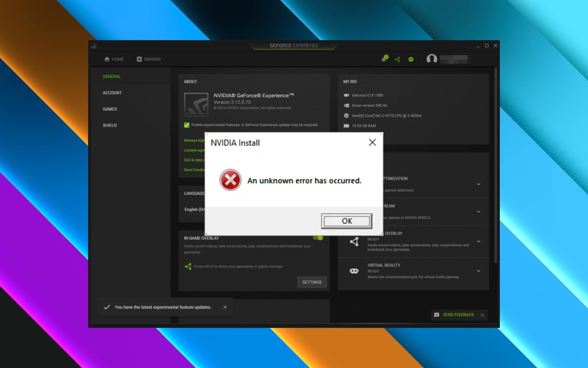This screenshot has height=368, width=588.
Task: Click the checkmark icon in update notification
Action: (107, 307)
